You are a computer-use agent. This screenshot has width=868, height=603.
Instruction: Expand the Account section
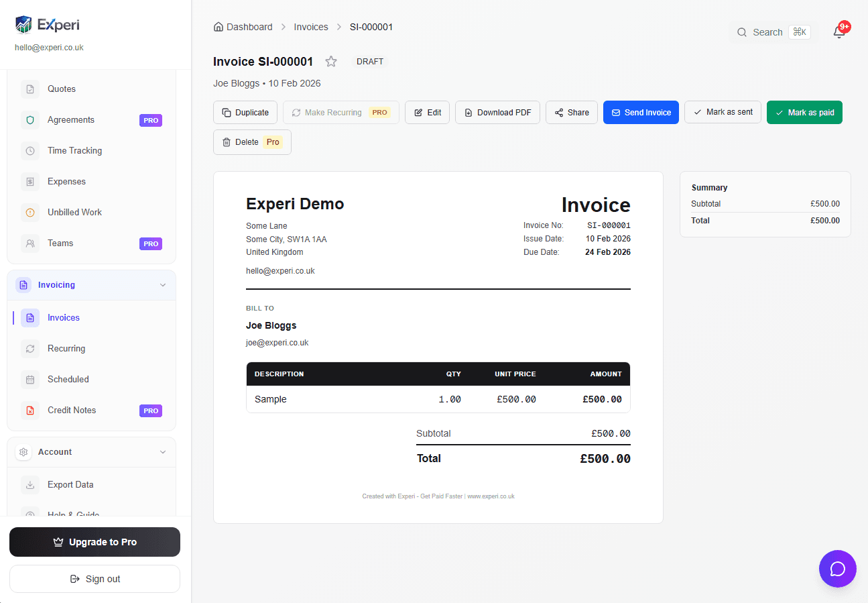(162, 451)
